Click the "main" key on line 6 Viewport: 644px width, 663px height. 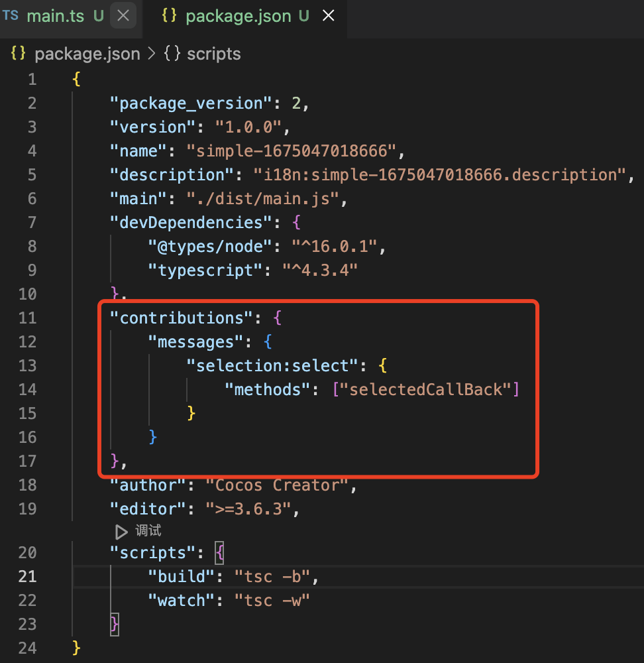138,199
